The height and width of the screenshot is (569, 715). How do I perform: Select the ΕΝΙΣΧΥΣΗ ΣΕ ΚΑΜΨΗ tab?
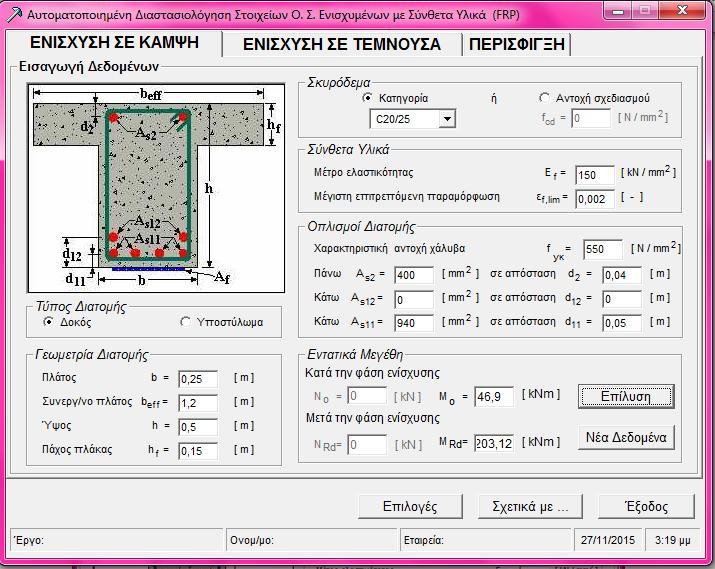point(114,43)
